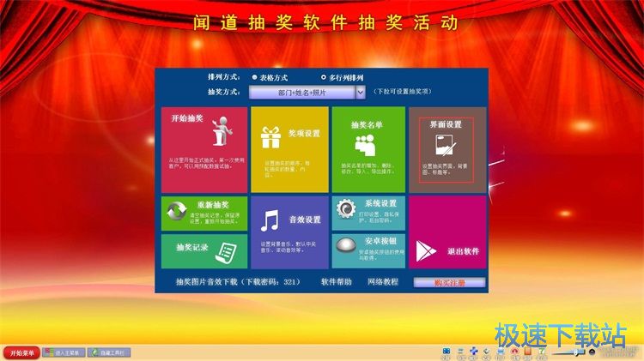
Task: Open the 音效设置 music note tile
Action: pos(289,232)
